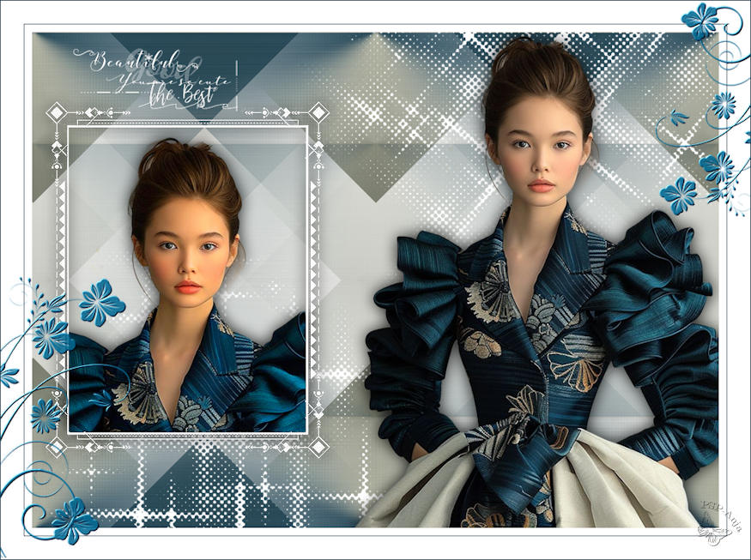Click the diamond ornament at the frame's bottom-left corner
This screenshot has height=560, width=751.
point(57,446)
